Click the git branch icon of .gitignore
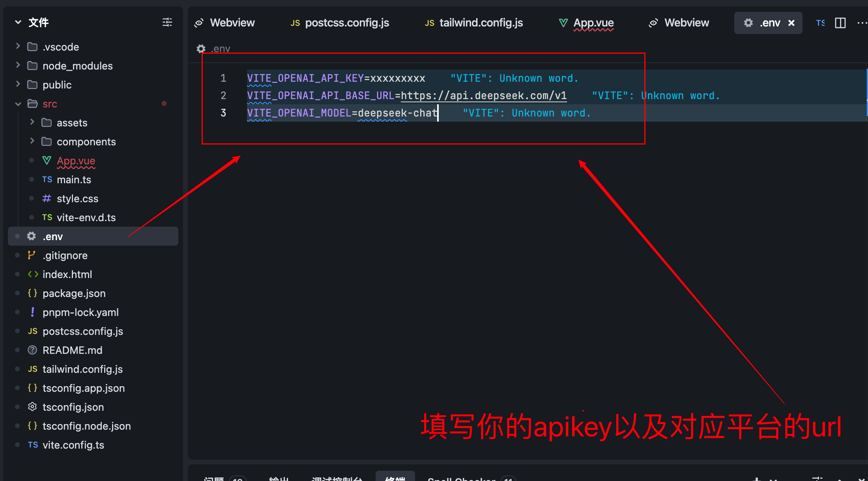 point(32,255)
